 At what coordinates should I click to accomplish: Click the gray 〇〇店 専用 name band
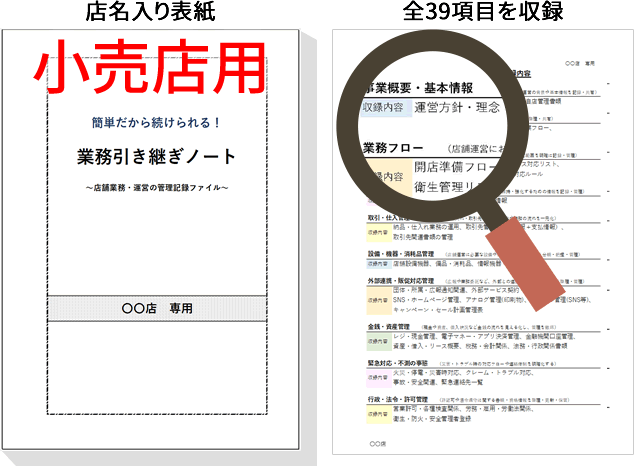tap(157, 308)
